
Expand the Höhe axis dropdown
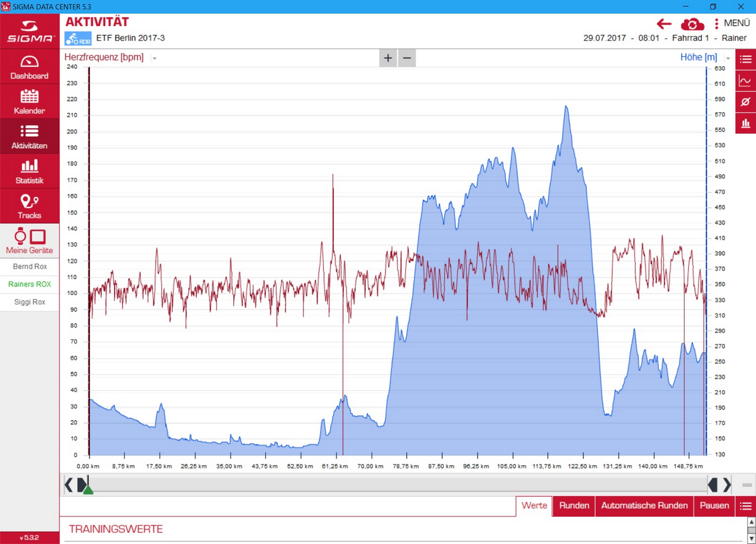pos(728,58)
